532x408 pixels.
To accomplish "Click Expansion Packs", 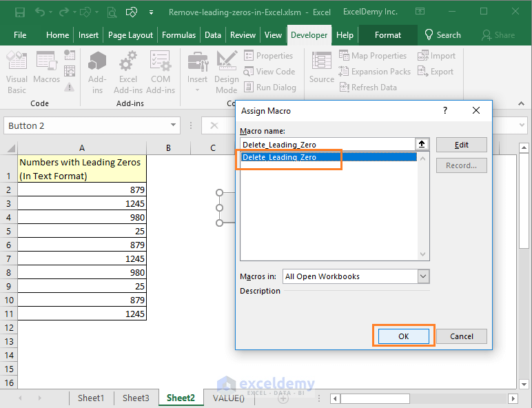I will coord(375,72).
